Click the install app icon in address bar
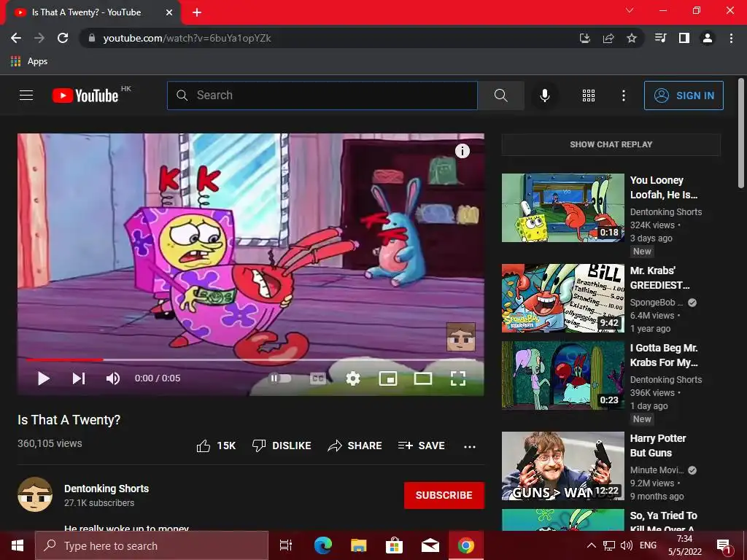The image size is (747, 560). pos(584,38)
